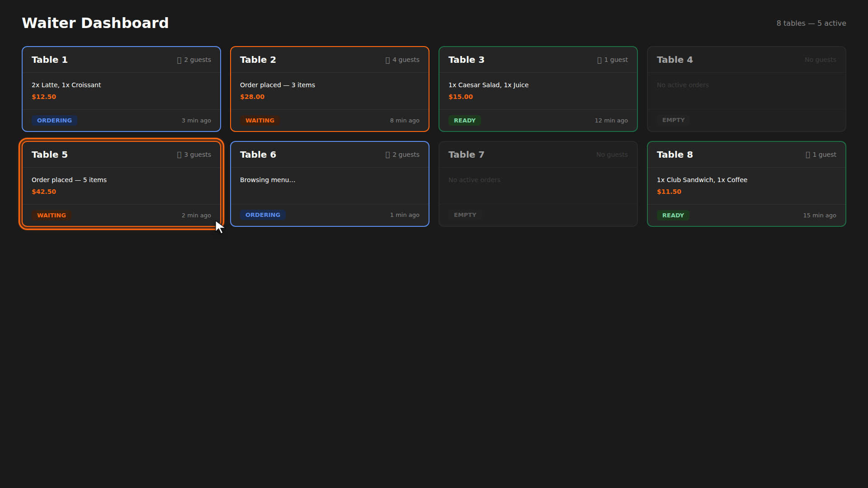Click the ORDERING badge on Table 6
868x488 pixels.
263,215
